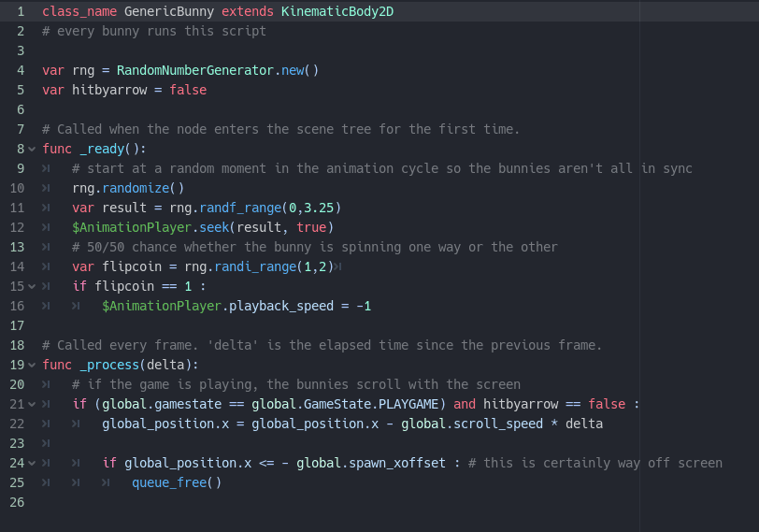
Task: Click the RandomNumberGenerator type reference
Action: tap(195, 71)
